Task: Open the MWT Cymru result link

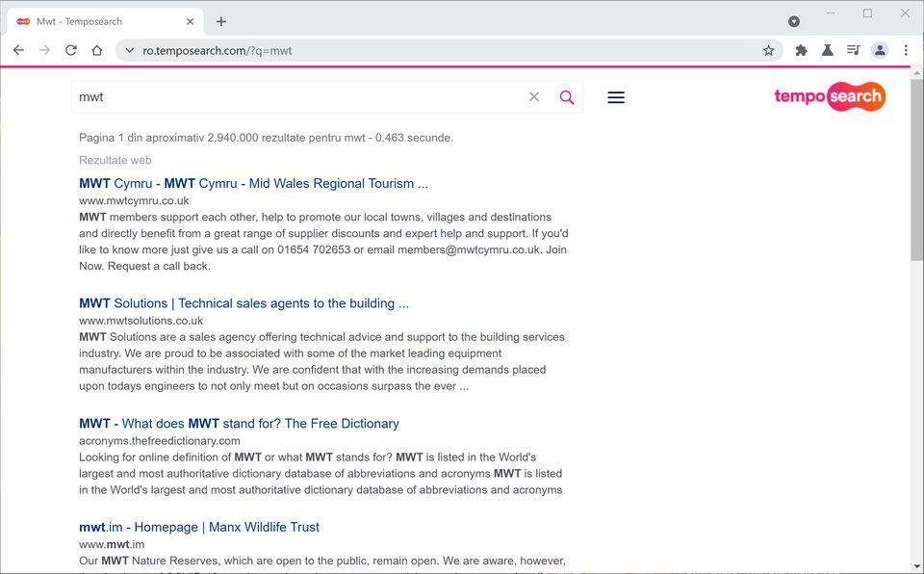Action: coord(252,183)
